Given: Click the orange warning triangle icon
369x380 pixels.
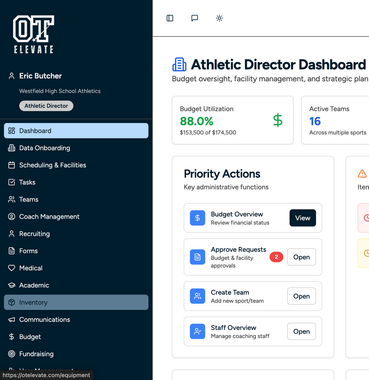Looking at the screenshot, I should point(362,174).
